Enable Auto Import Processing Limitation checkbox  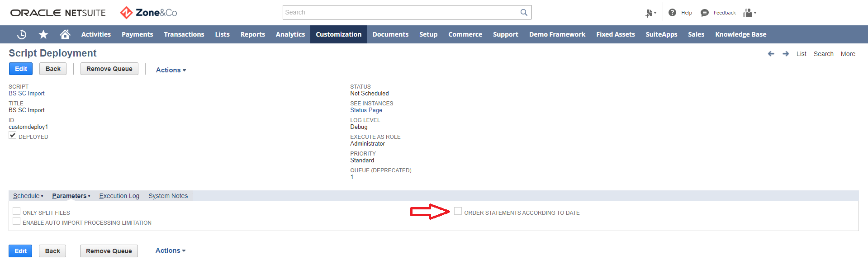coord(17,221)
